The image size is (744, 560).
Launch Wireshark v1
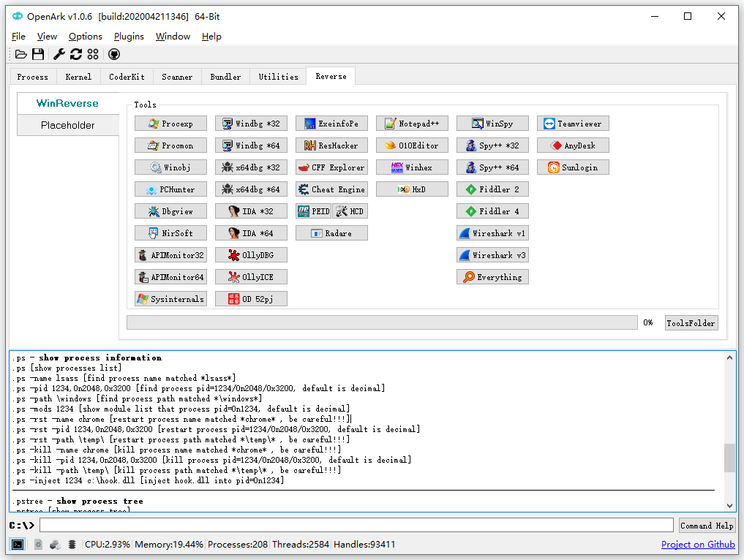point(492,233)
